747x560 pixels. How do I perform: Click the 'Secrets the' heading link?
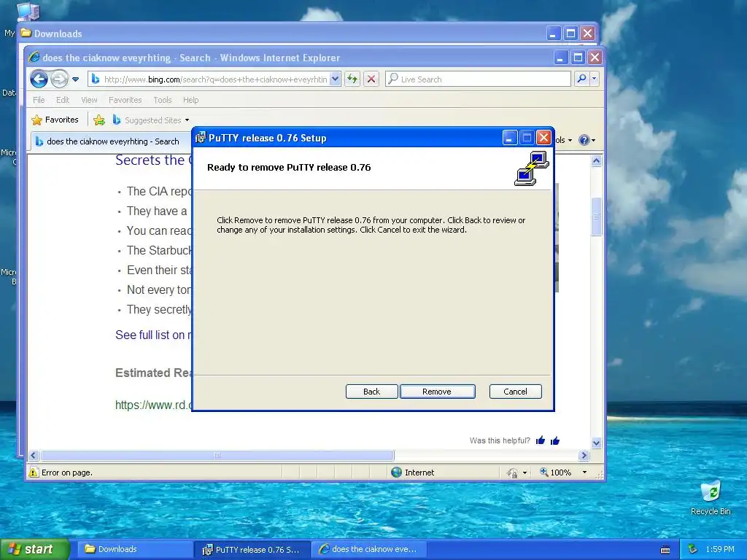[x=153, y=160]
